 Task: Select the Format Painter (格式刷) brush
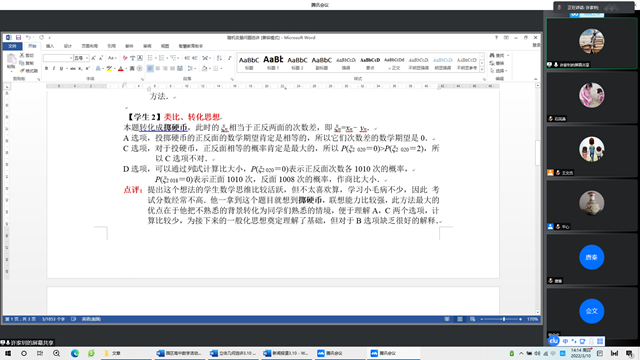pos(28,71)
